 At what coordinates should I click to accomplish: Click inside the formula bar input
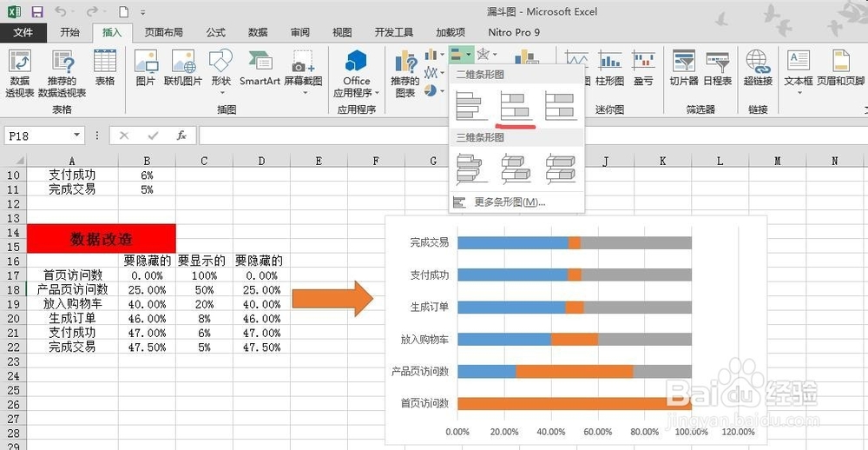pos(531,136)
